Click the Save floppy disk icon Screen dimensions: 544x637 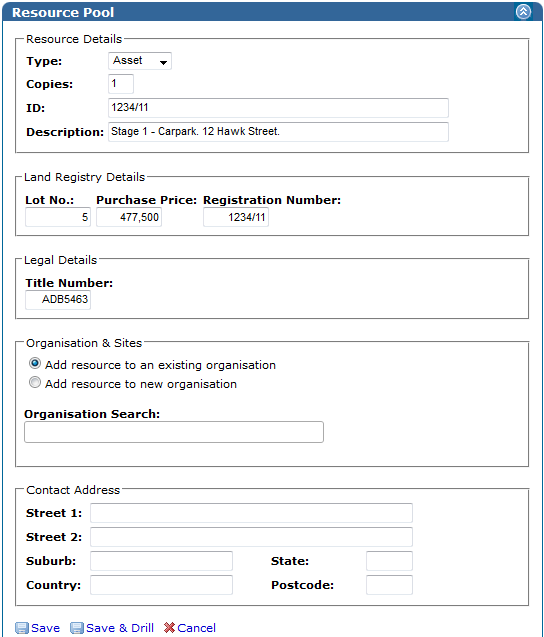point(22,628)
